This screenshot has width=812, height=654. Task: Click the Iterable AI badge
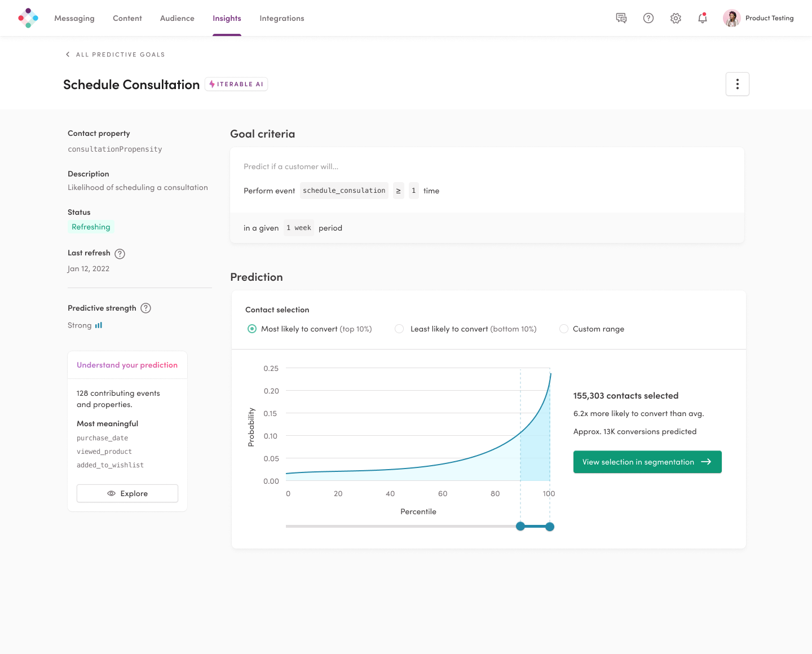pos(236,84)
